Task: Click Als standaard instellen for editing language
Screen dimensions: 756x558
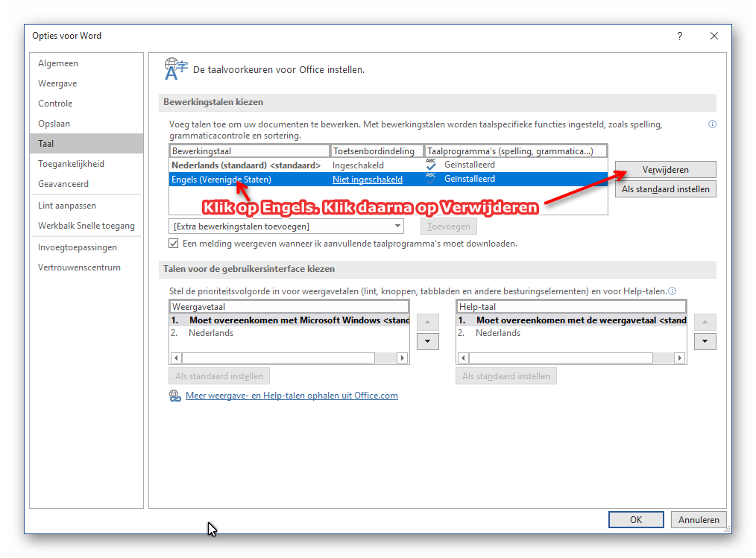Action: 665,189
